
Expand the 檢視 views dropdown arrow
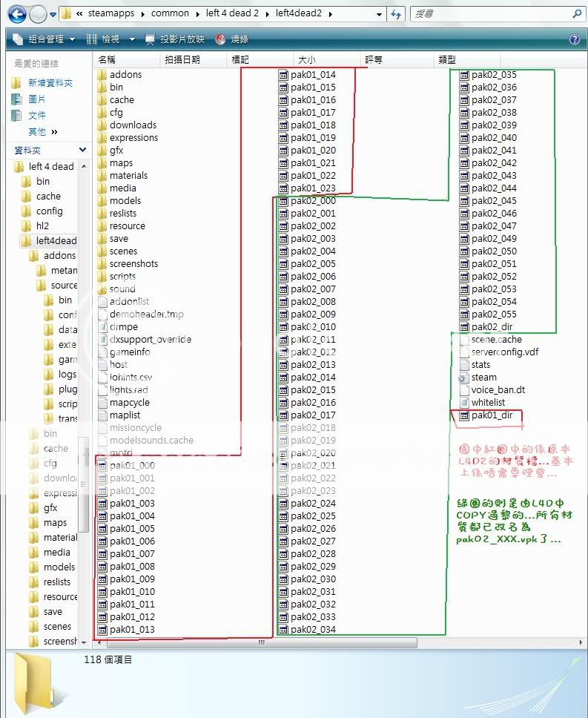pos(132,39)
